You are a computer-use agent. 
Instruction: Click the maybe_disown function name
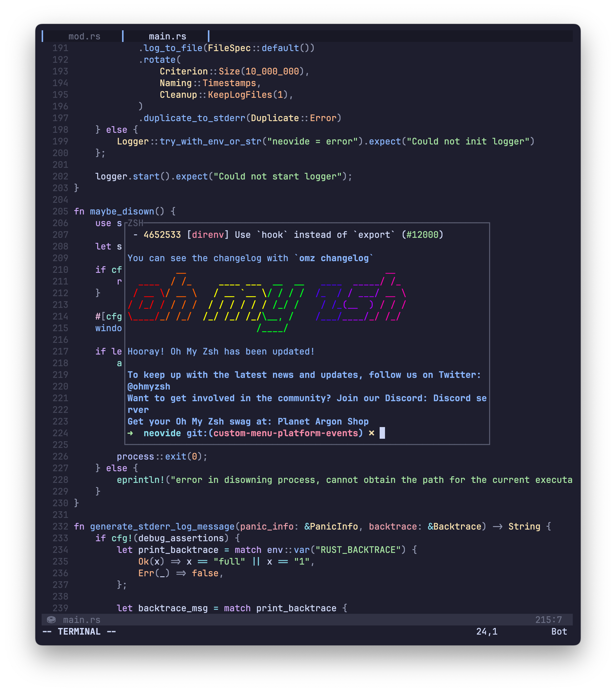click(122, 212)
